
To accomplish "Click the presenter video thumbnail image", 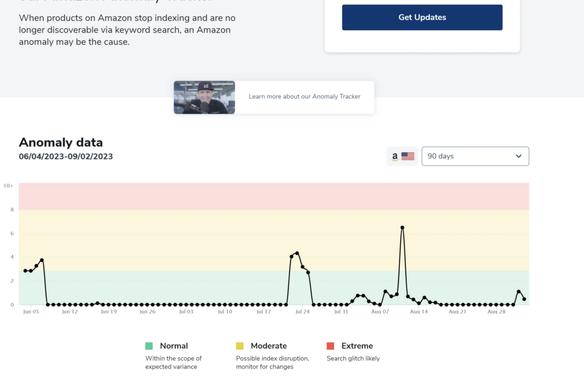I will pyautogui.click(x=204, y=96).
